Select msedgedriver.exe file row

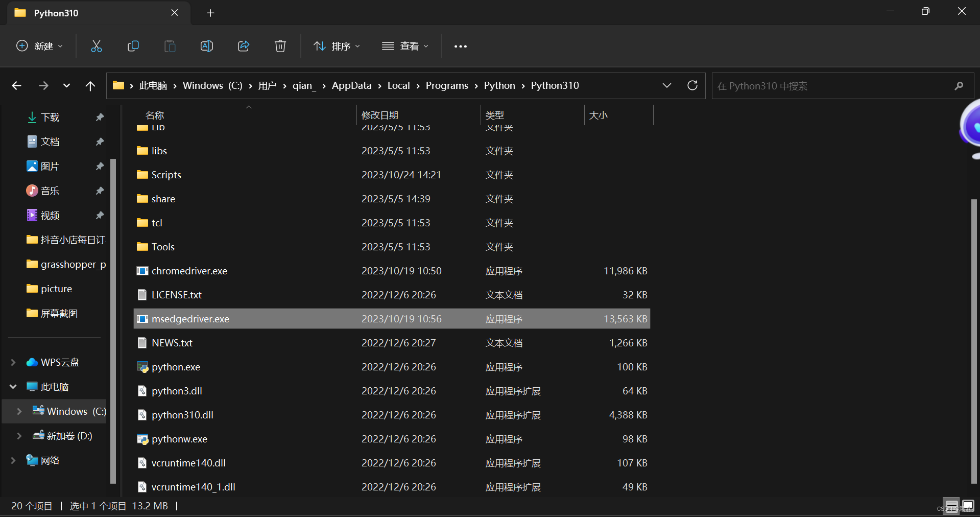[x=392, y=319]
